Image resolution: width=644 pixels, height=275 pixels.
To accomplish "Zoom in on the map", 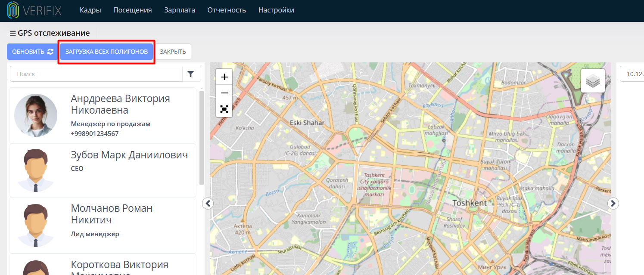I will [x=224, y=77].
